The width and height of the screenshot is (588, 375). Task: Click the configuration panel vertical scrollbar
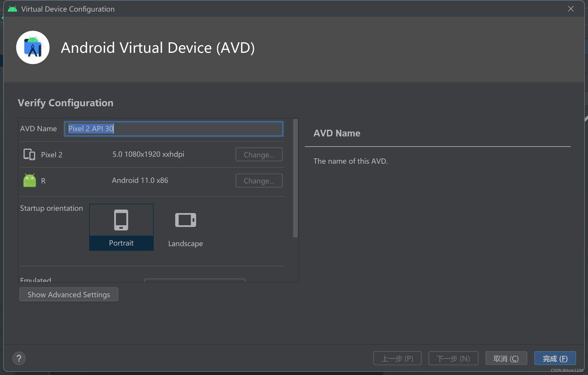pos(295,178)
